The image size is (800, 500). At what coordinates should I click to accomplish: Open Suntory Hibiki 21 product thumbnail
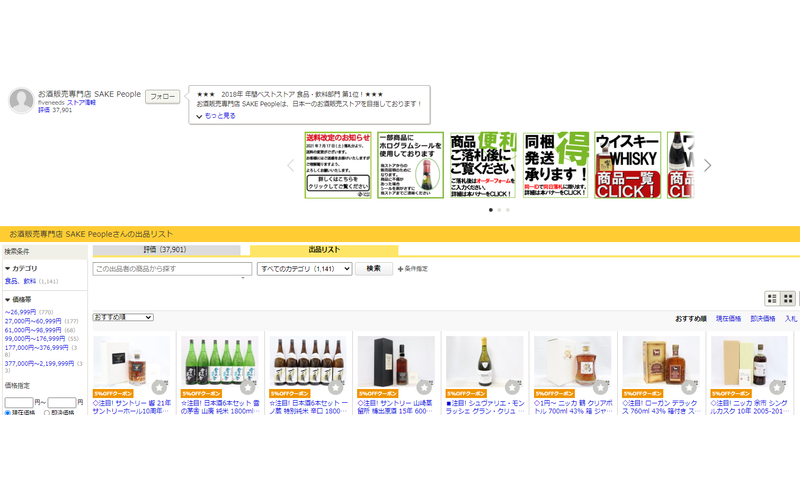[132, 362]
